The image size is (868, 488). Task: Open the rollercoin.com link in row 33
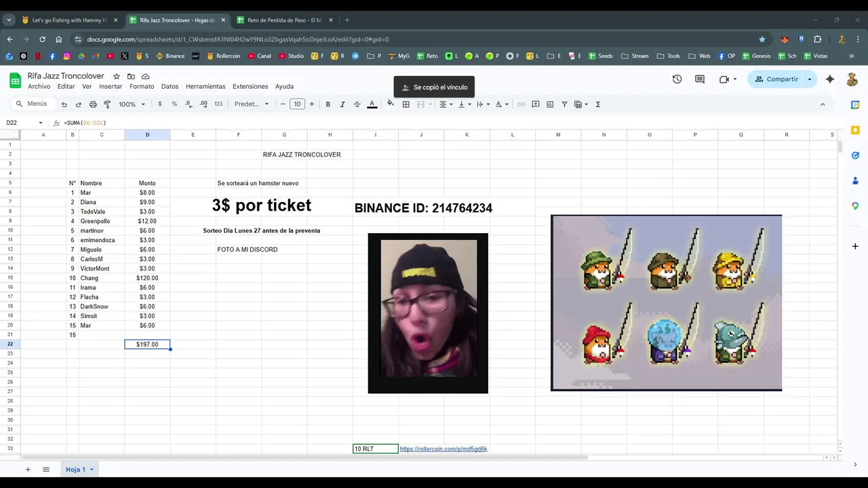coord(443,449)
